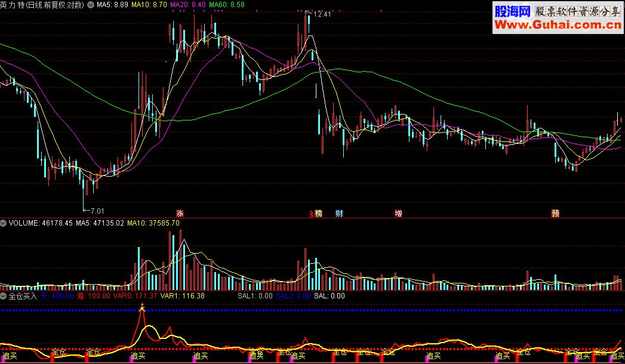The image size is (625, 364).
Task: Click the MA60: 8.58 label
Action: 226,5
